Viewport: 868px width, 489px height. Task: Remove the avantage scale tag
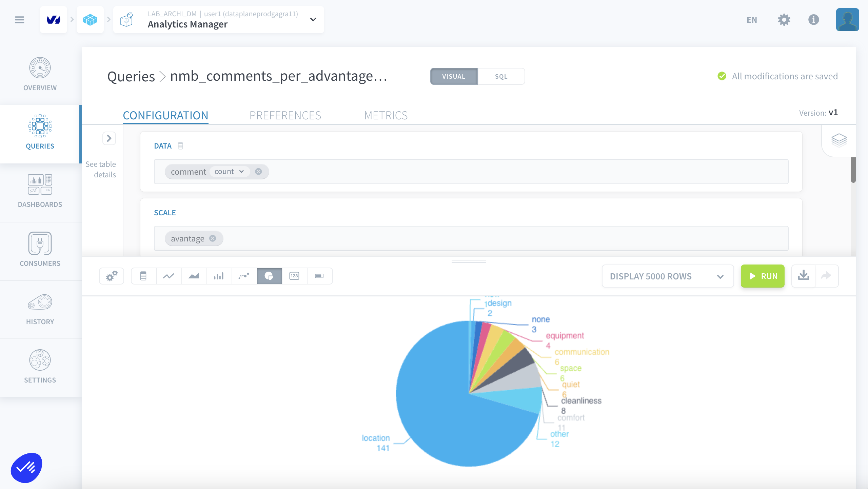(x=213, y=238)
